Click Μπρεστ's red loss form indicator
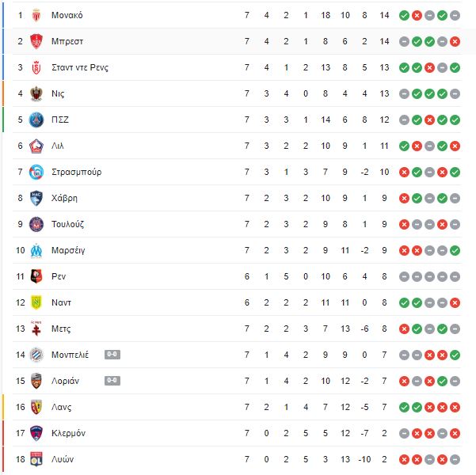Viewport: 476px width, 475px height. [455, 41]
